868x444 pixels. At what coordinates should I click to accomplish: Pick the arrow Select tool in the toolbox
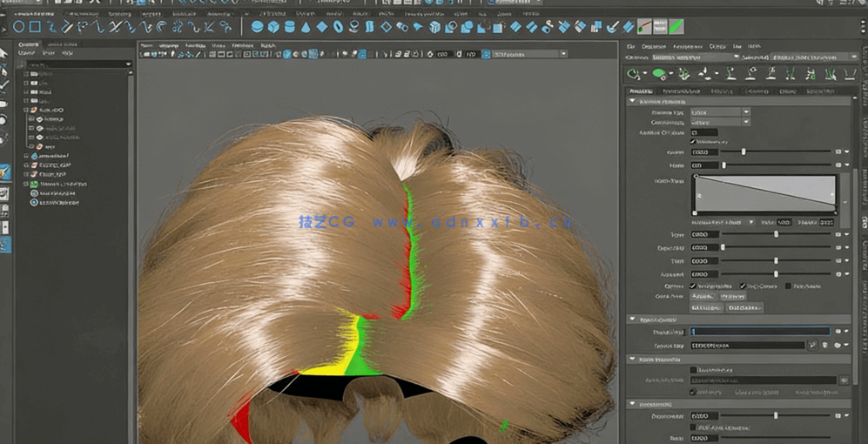click(x=4, y=54)
